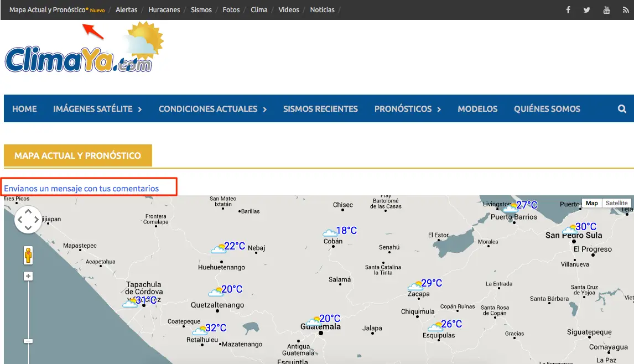The width and height of the screenshot is (634, 364).
Task: Click the Cobán 18°C weather icon
Action: coord(330,232)
